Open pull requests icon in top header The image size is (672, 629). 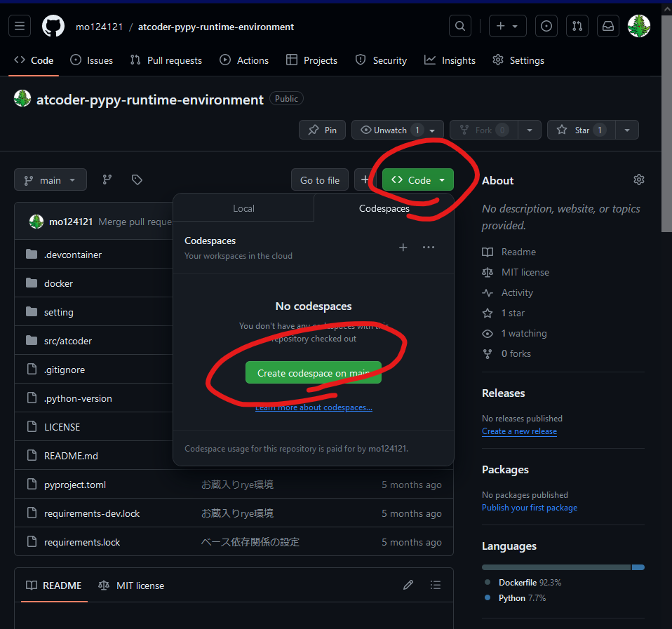point(577,26)
